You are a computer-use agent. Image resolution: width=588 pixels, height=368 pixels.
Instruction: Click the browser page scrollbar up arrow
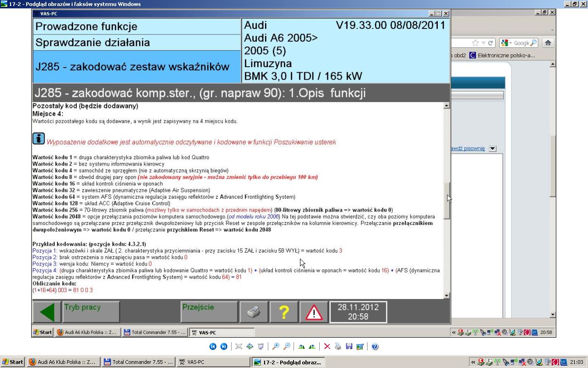tap(553, 64)
